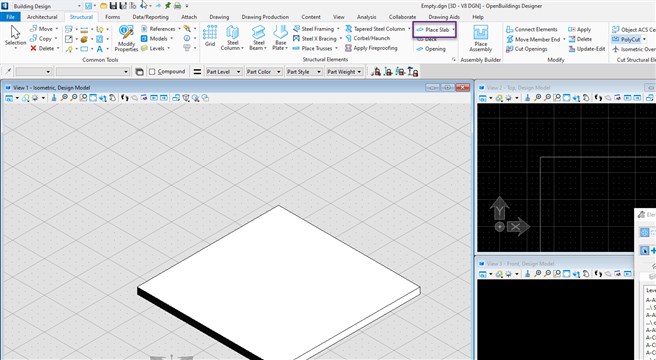This screenshot has width=656, height=360.
Task: Expand the Move Member End dropdown arrow
Action: pyautogui.click(x=564, y=39)
